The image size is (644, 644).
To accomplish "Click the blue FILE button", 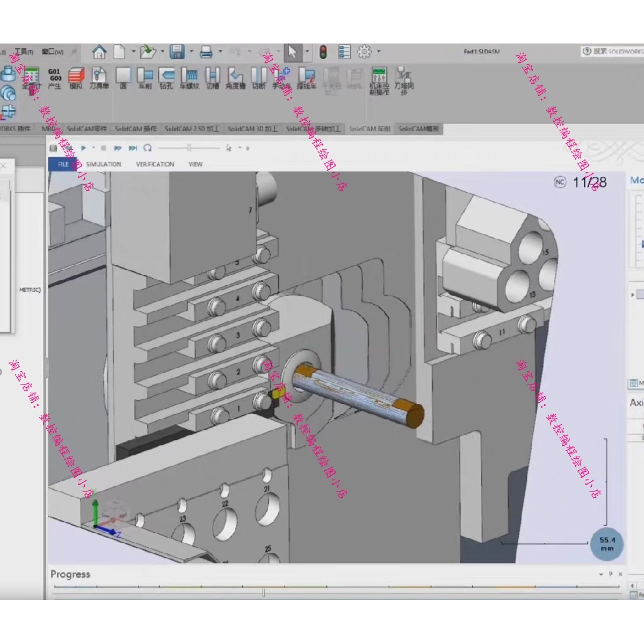I will point(63,164).
